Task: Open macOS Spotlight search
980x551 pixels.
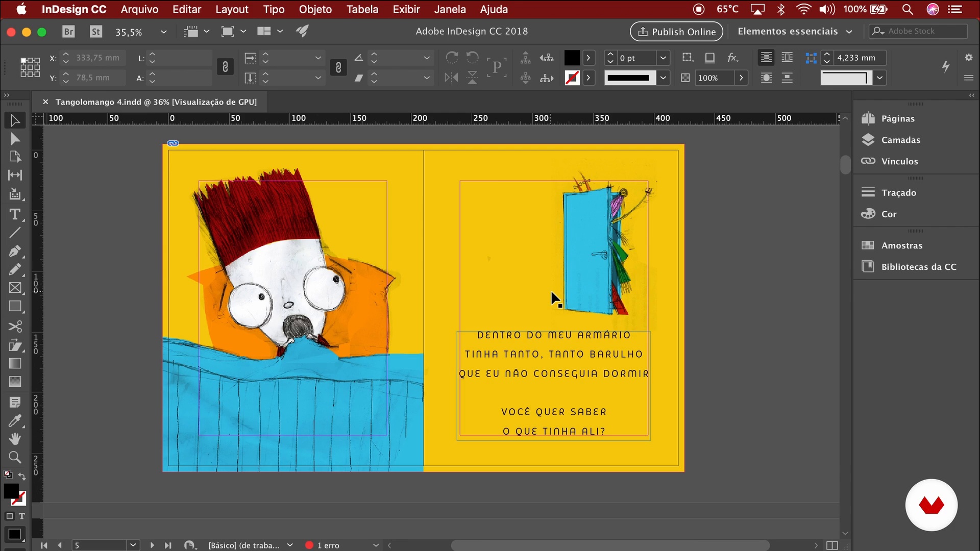Action: click(x=907, y=9)
